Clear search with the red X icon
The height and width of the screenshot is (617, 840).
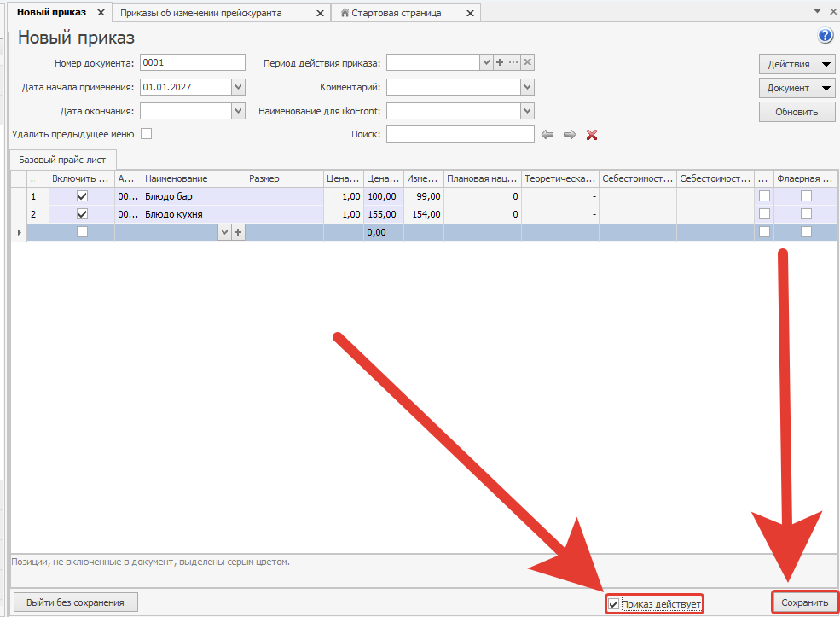click(x=592, y=135)
